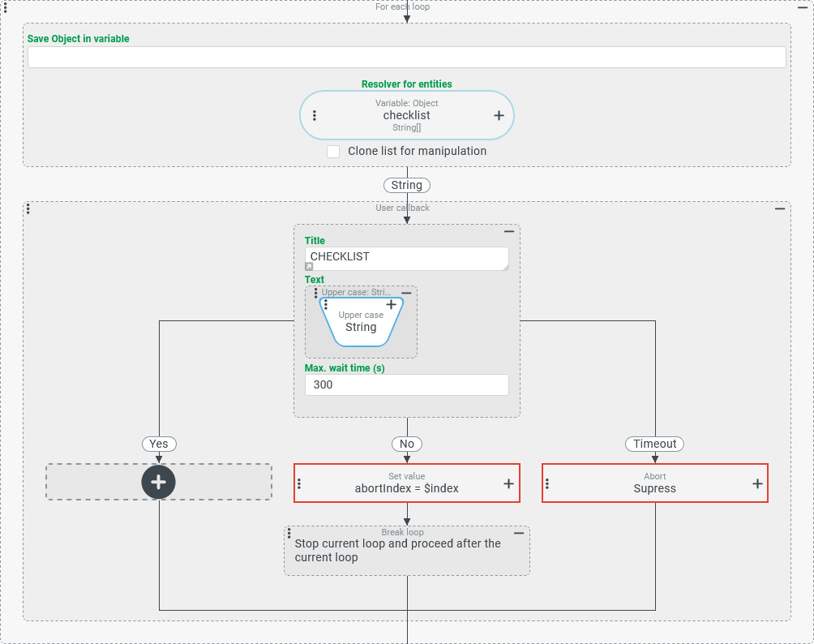The height and width of the screenshot is (644, 814).
Task: Click the Save Object in variable field
Action: [x=406, y=57]
